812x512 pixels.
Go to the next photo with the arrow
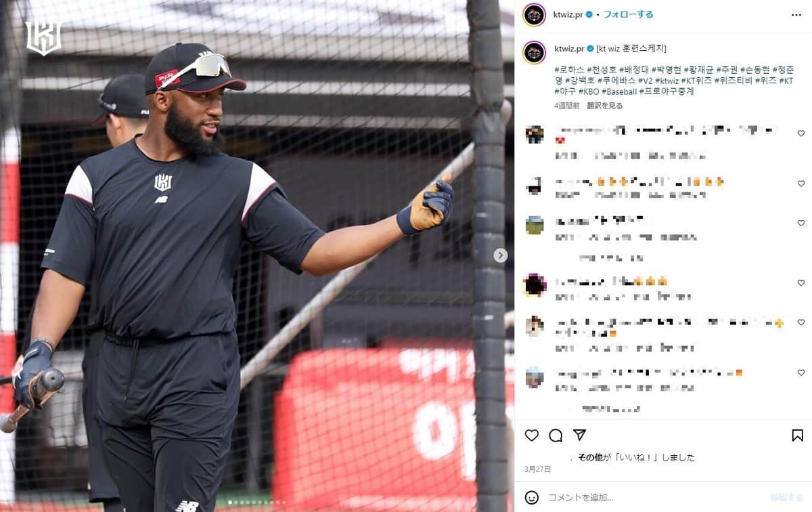pyautogui.click(x=500, y=255)
